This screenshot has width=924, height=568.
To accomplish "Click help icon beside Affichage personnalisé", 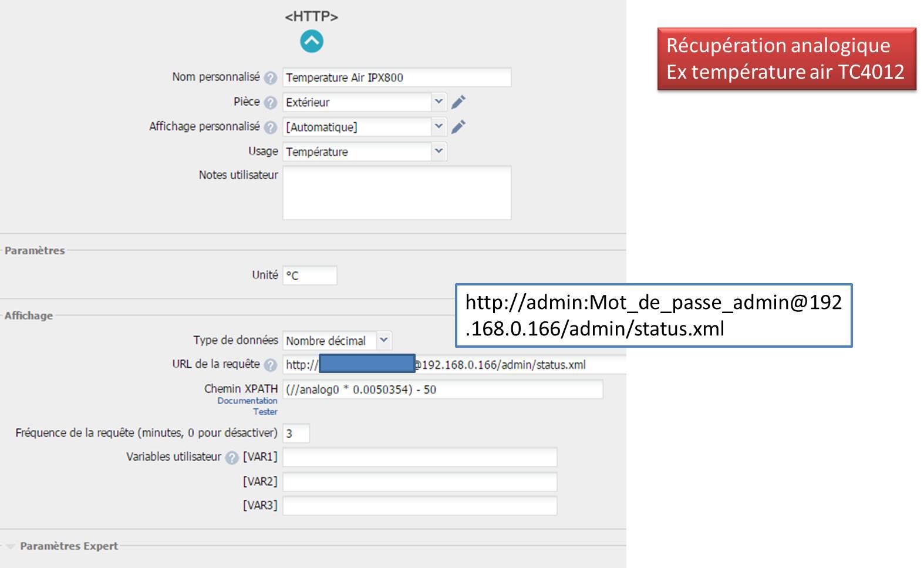I will pyautogui.click(x=270, y=127).
